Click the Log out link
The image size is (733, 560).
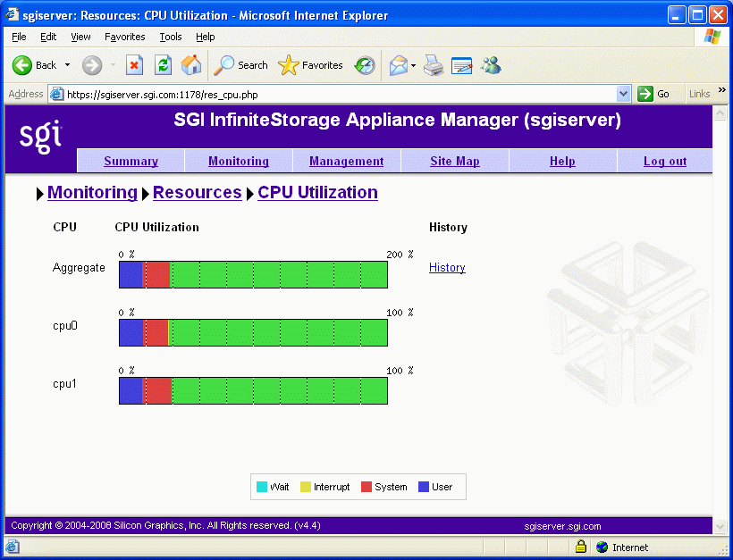coord(665,161)
